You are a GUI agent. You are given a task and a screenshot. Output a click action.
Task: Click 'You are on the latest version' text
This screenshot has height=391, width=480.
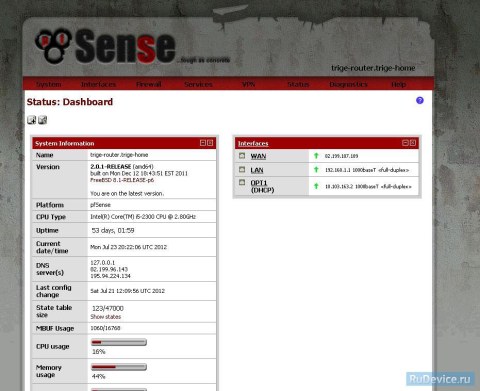point(127,193)
